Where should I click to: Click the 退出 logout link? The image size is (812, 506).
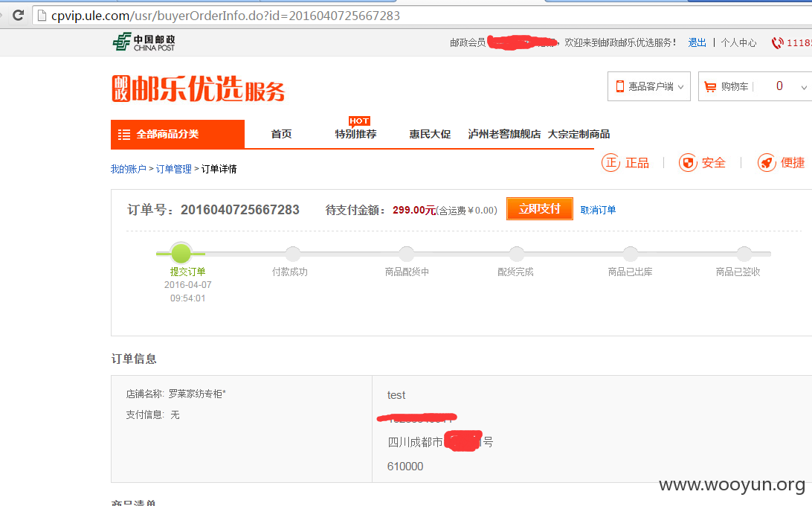[x=697, y=42]
